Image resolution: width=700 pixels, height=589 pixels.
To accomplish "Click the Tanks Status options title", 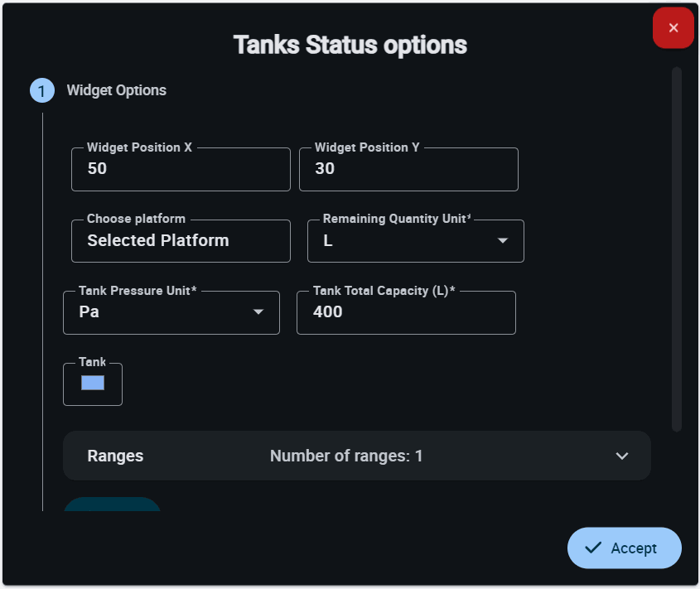I will click(350, 45).
